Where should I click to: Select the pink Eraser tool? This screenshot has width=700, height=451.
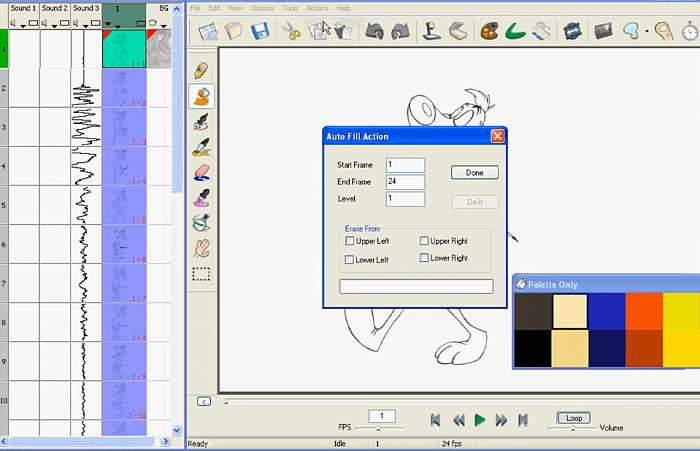click(201, 173)
